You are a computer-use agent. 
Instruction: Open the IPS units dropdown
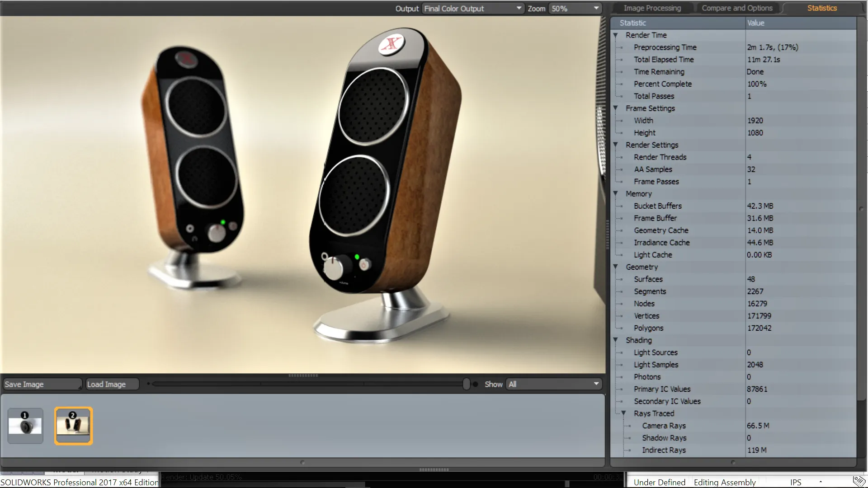coord(820,482)
